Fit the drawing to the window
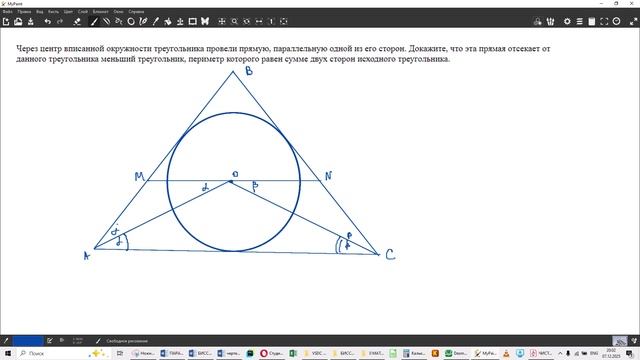Screen dimensions: 640x360 (284, 22)
